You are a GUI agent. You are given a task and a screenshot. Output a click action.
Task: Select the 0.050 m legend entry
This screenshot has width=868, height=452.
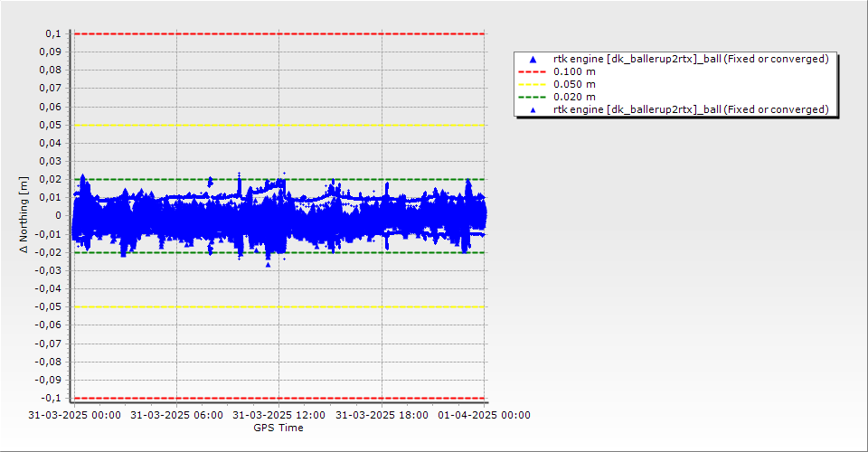[575, 85]
